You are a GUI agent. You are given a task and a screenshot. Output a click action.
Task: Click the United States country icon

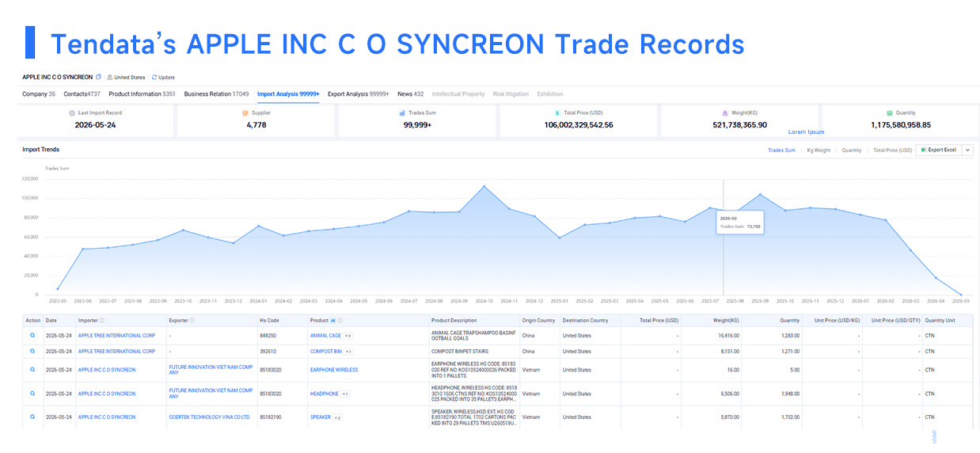[110, 78]
